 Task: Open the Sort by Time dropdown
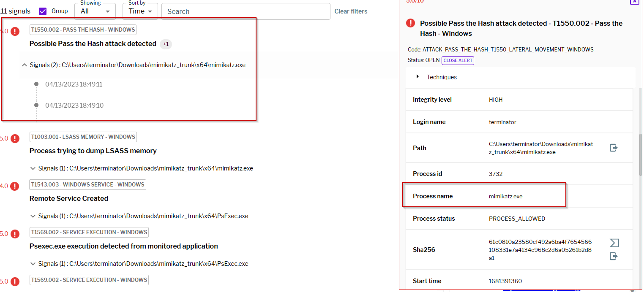[140, 11]
